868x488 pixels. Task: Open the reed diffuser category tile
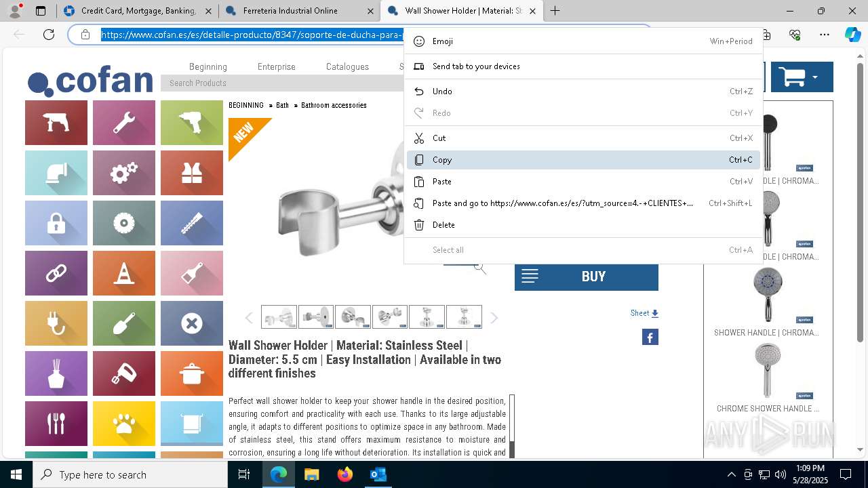[x=56, y=373]
